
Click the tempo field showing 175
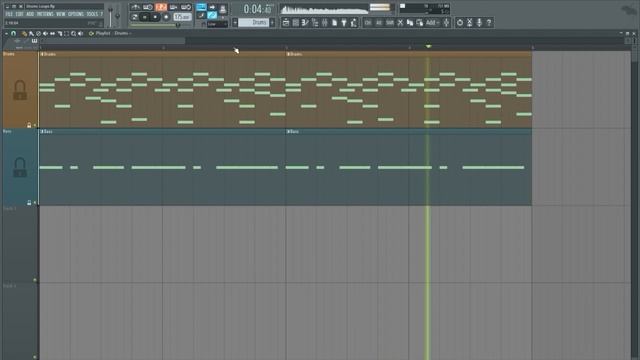[x=182, y=17]
